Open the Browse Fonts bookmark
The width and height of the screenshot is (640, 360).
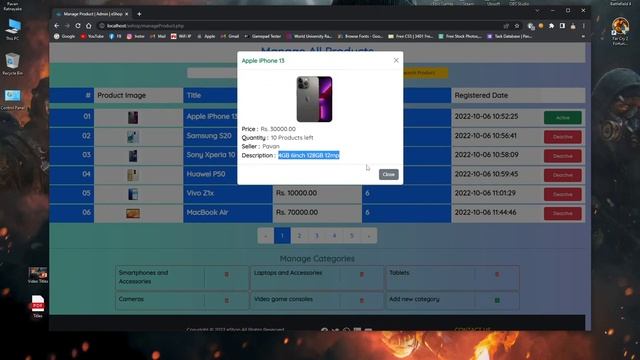tap(360, 36)
